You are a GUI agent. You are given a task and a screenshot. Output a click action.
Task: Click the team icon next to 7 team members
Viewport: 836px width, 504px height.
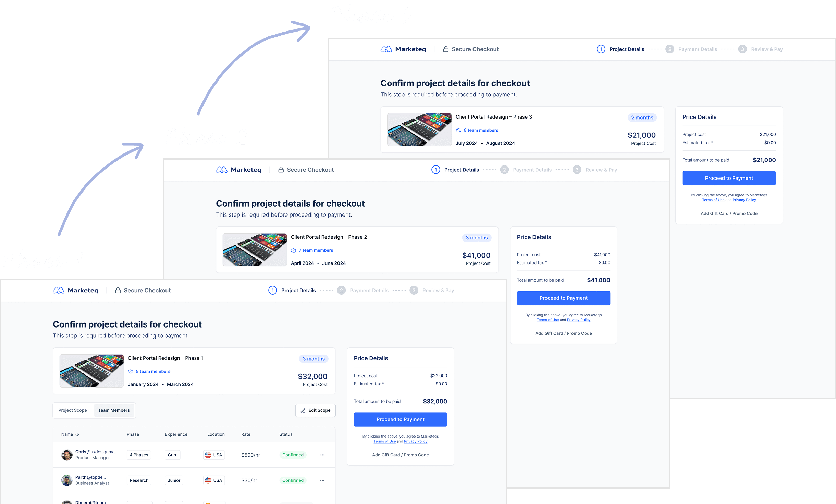(294, 251)
